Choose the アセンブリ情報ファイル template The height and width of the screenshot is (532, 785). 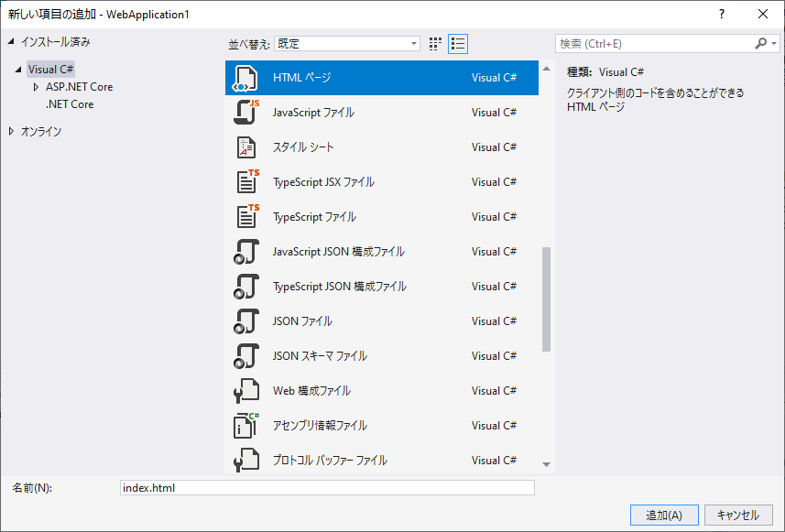[382, 426]
